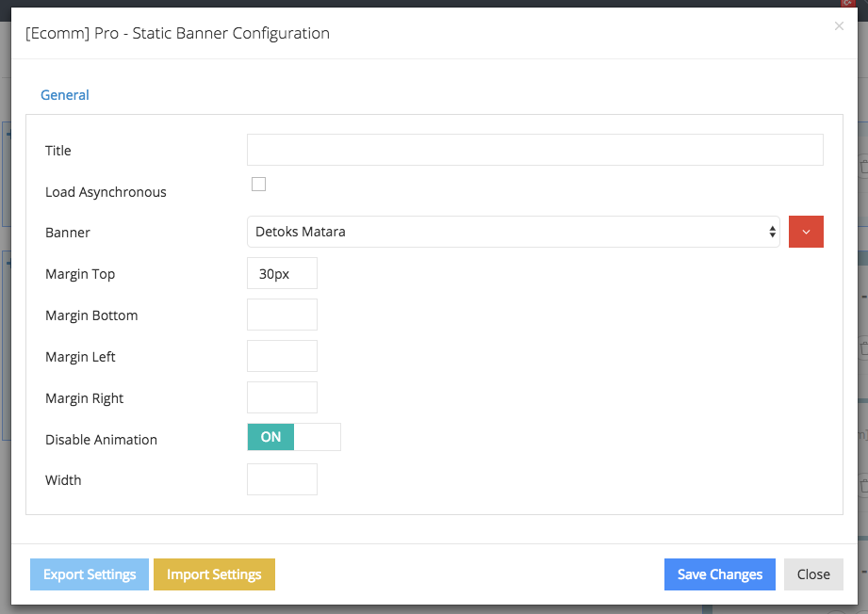Click the Disable Animation label text
The width and height of the screenshot is (868, 614).
(101, 440)
